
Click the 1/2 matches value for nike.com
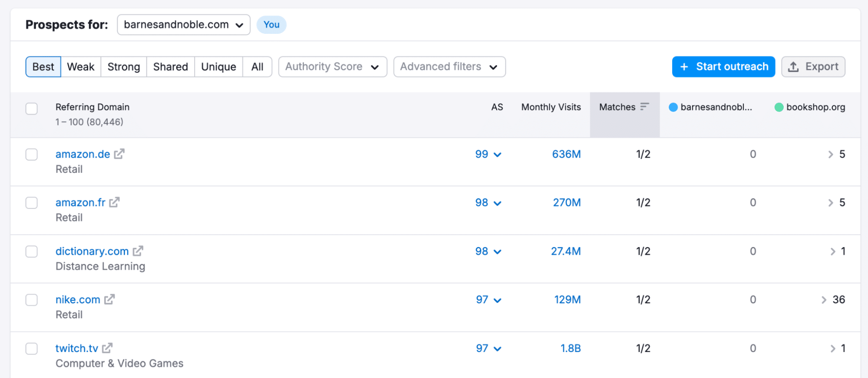pyautogui.click(x=643, y=300)
